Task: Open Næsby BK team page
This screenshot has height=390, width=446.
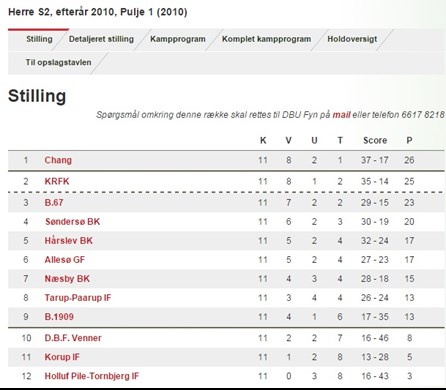Action: click(67, 279)
